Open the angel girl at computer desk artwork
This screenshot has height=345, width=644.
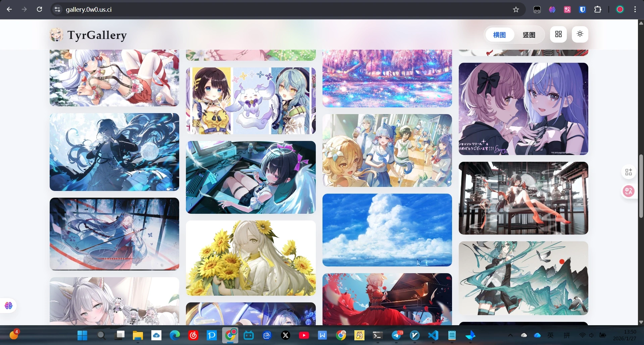(251, 177)
